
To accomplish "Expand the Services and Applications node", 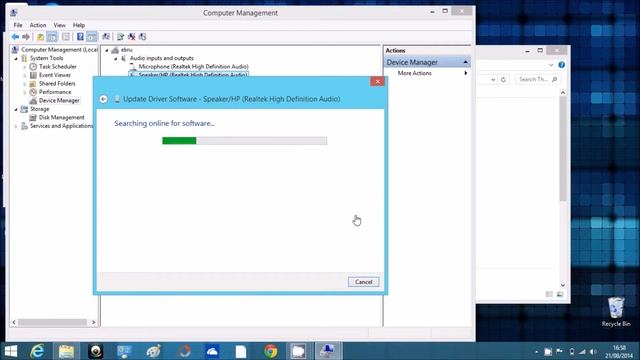I will [16, 126].
